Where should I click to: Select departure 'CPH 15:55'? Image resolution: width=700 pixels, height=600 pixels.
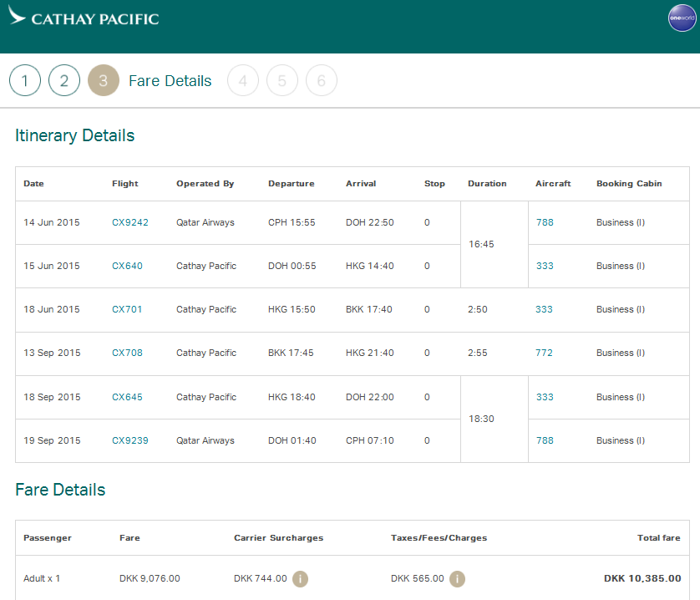(x=292, y=222)
